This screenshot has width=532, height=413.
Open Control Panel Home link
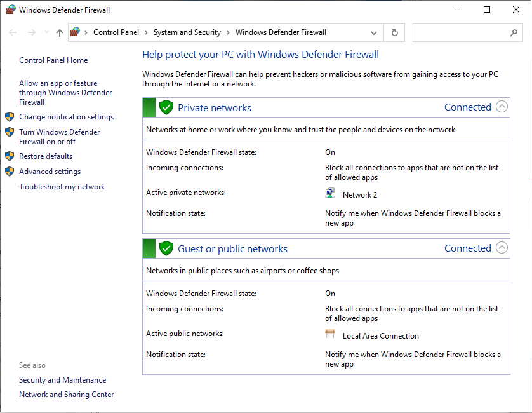coord(53,60)
